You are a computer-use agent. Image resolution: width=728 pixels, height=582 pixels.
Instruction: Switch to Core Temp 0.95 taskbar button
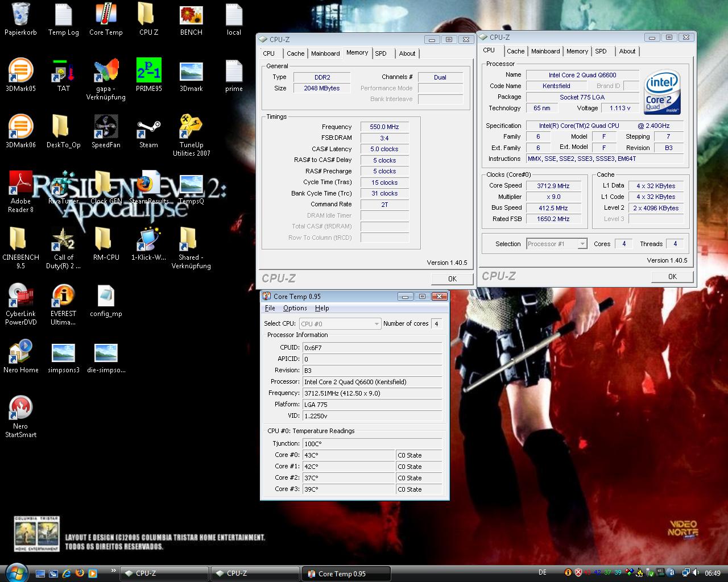(346, 573)
